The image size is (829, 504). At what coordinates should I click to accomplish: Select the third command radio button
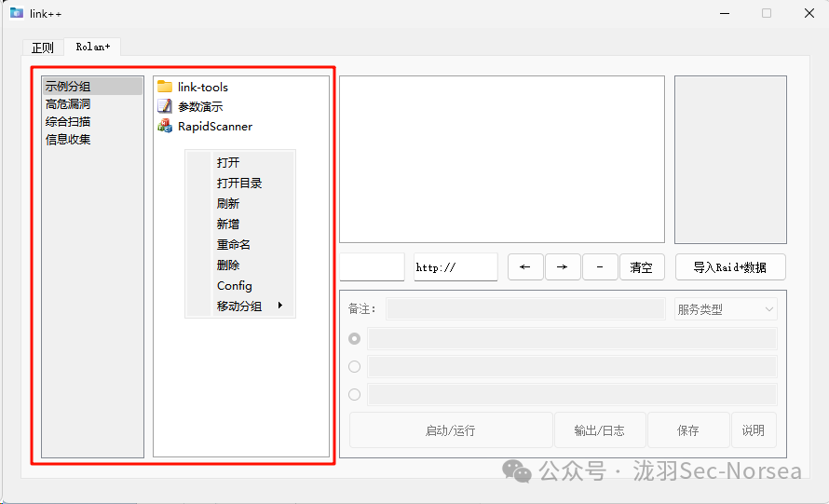(x=354, y=394)
